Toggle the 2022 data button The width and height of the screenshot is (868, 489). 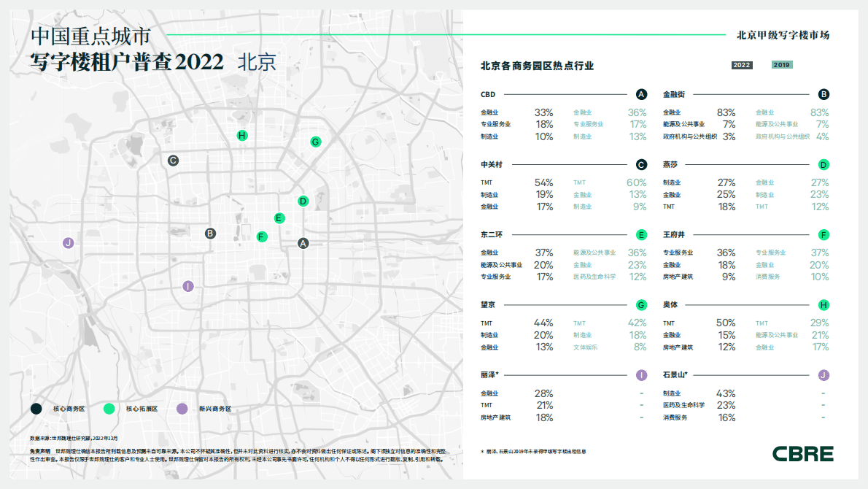click(741, 66)
